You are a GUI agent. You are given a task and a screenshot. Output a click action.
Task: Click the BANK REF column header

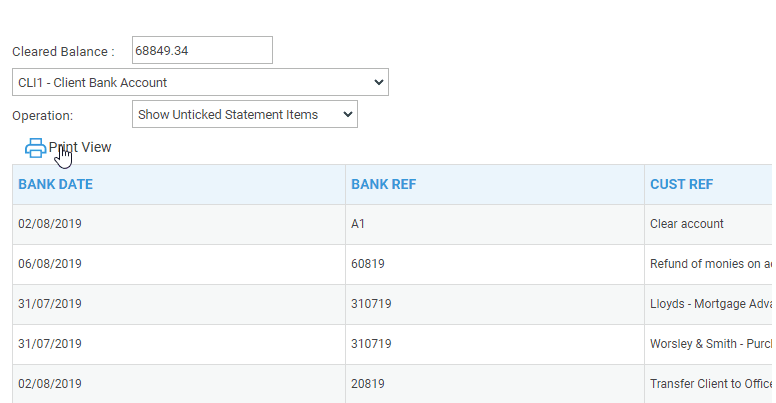[384, 184]
